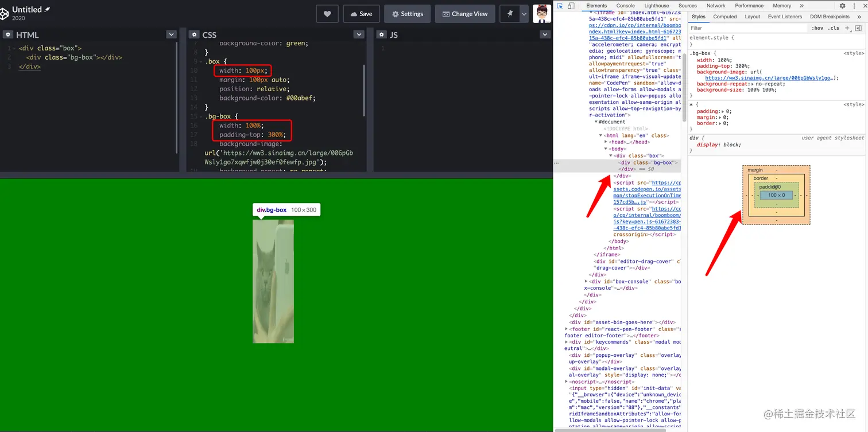The width and height of the screenshot is (868, 432).
Task: Collapse the div class="box" node
Action: (611, 155)
